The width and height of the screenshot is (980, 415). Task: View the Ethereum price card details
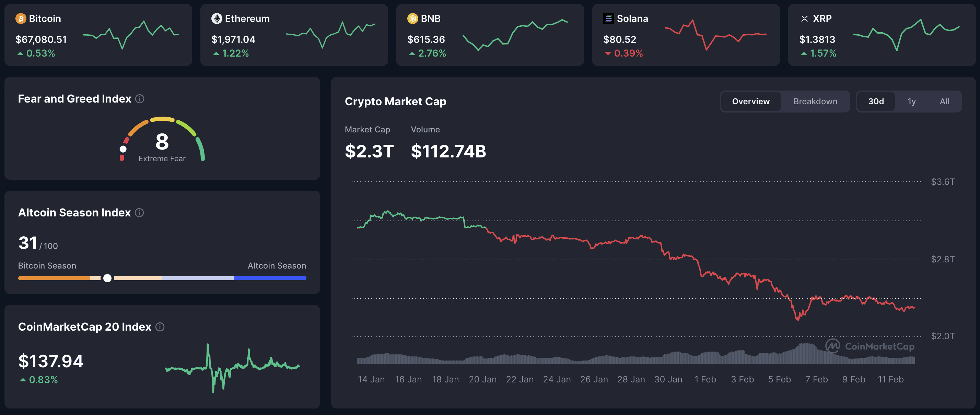(x=294, y=35)
